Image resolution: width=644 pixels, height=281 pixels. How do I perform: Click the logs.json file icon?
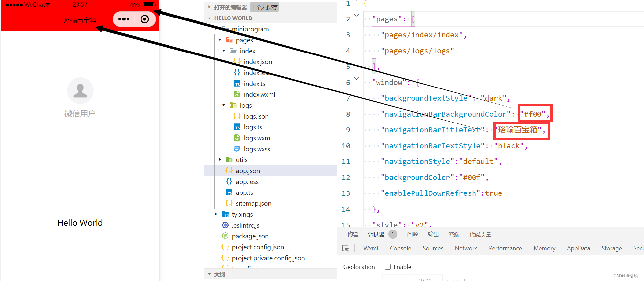coord(237,116)
